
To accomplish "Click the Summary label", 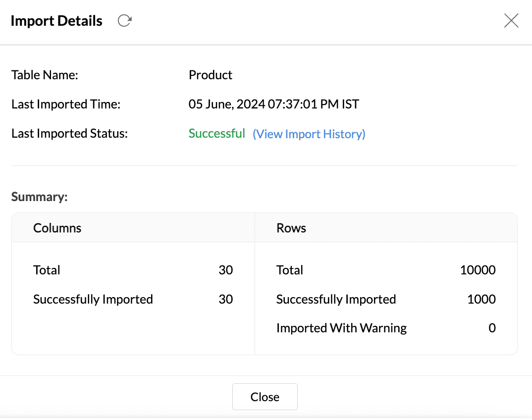I will click(39, 197).
